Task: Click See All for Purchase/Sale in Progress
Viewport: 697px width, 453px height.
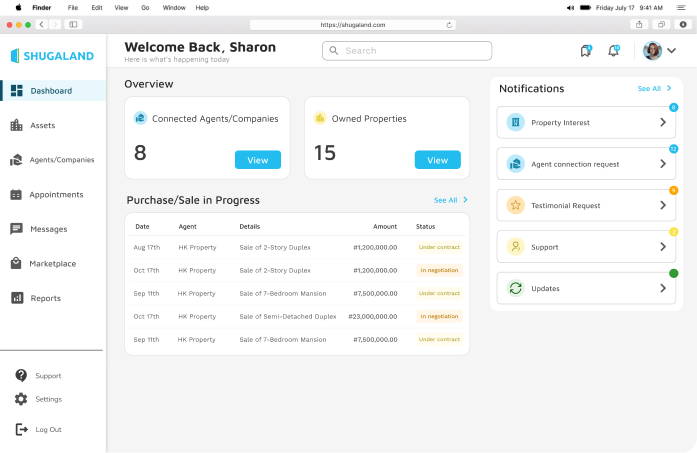Action: point(450,200)
